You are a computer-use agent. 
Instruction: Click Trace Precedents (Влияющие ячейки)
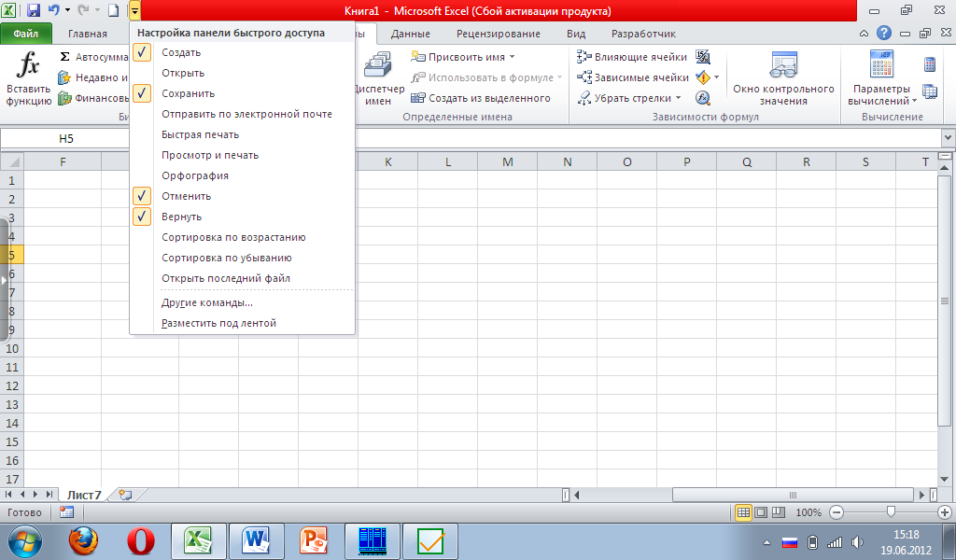click(x=632, y=57)
